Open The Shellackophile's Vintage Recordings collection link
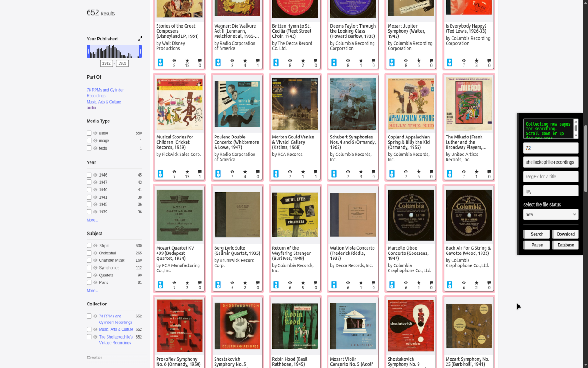 [116, 339]
